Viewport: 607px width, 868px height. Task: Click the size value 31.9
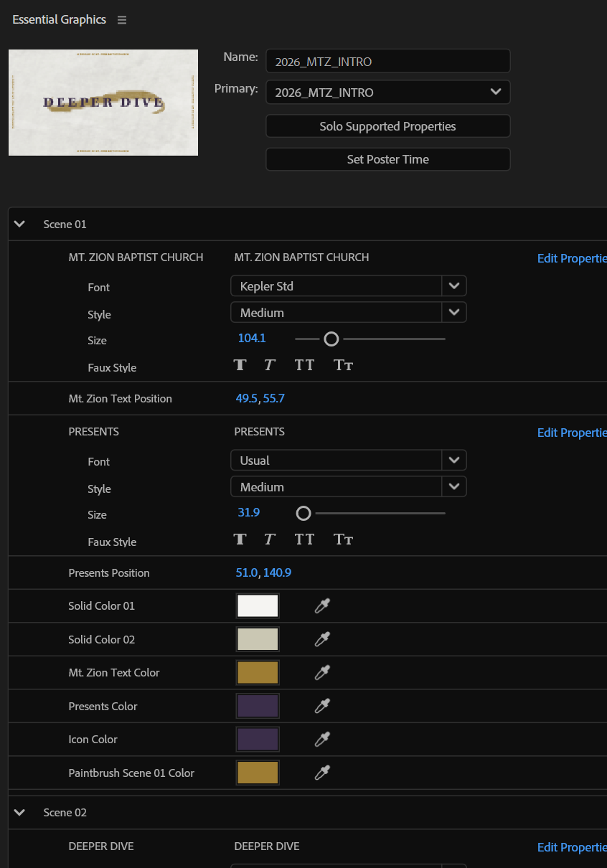point(248,512)
